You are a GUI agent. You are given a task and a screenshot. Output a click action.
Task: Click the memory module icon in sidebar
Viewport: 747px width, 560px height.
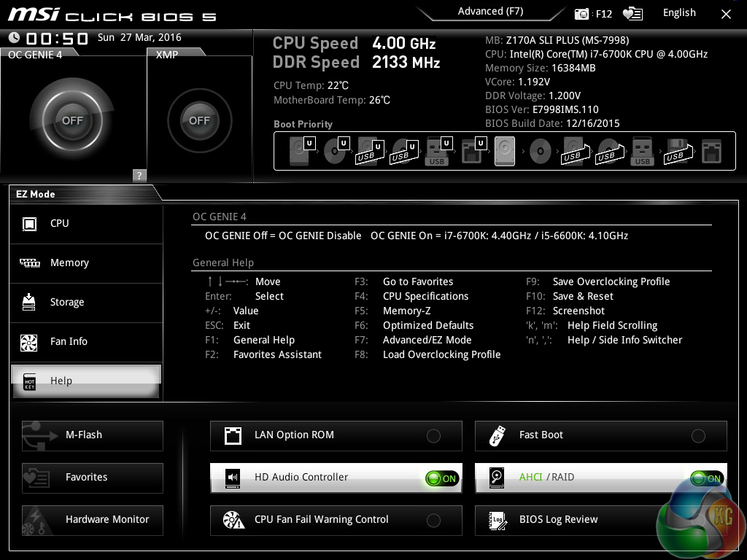click(29, 262)
